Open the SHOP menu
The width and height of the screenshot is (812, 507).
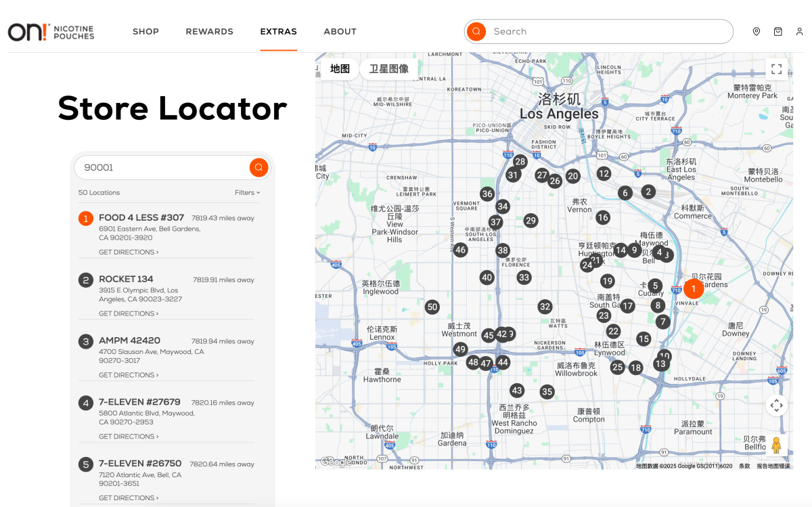pos(145,32)
